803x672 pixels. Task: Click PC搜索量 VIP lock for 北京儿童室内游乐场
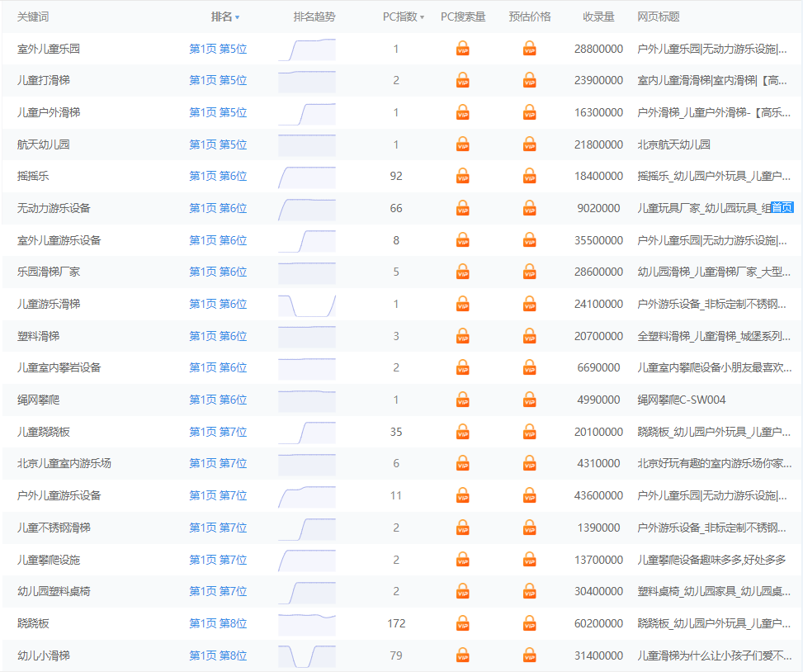click(x=462, y=463)
